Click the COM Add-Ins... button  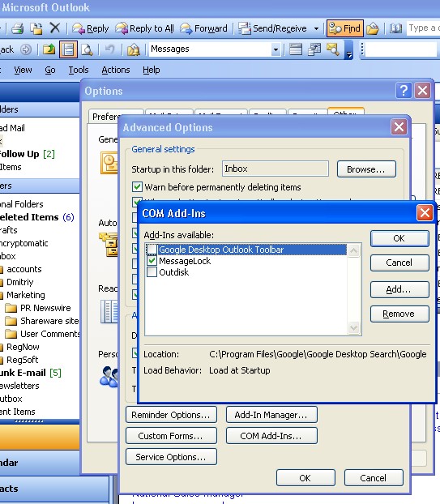pos(271,436)
